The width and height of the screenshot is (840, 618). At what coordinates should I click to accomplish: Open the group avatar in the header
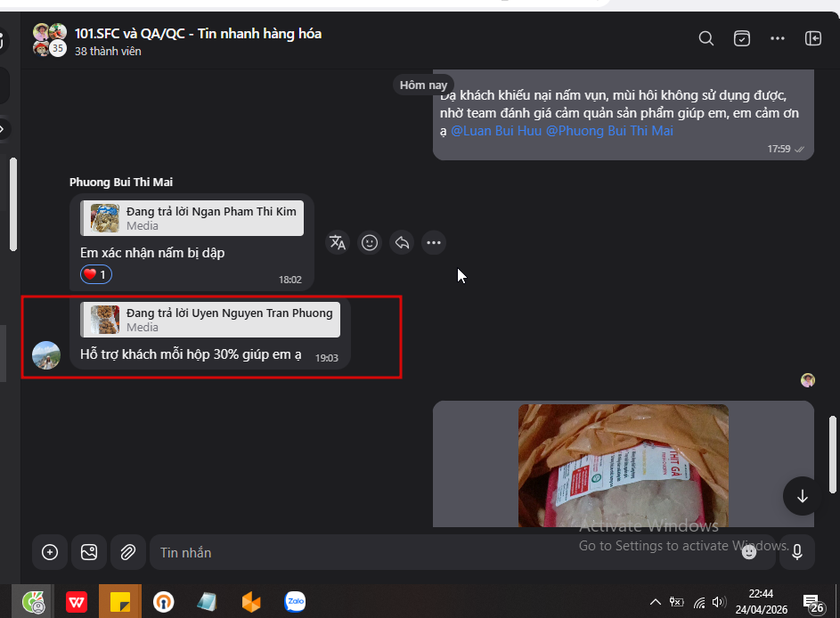[x=49, y=40]
